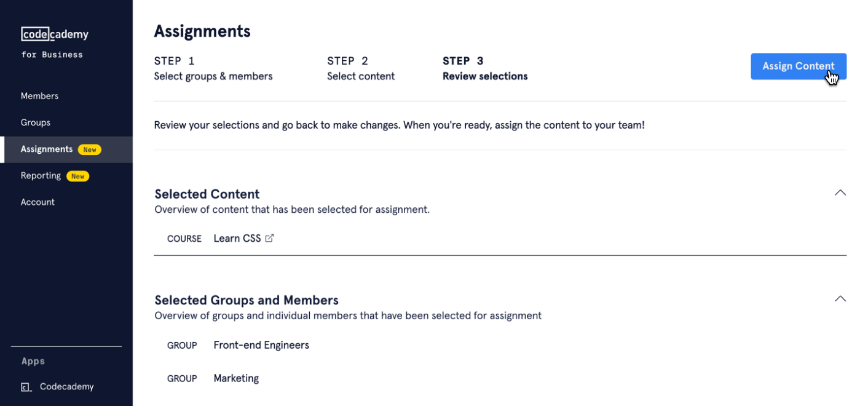Collapse the Selected Content section chevron
Viewport: 868px width, 406px height.
pos(840,193)
